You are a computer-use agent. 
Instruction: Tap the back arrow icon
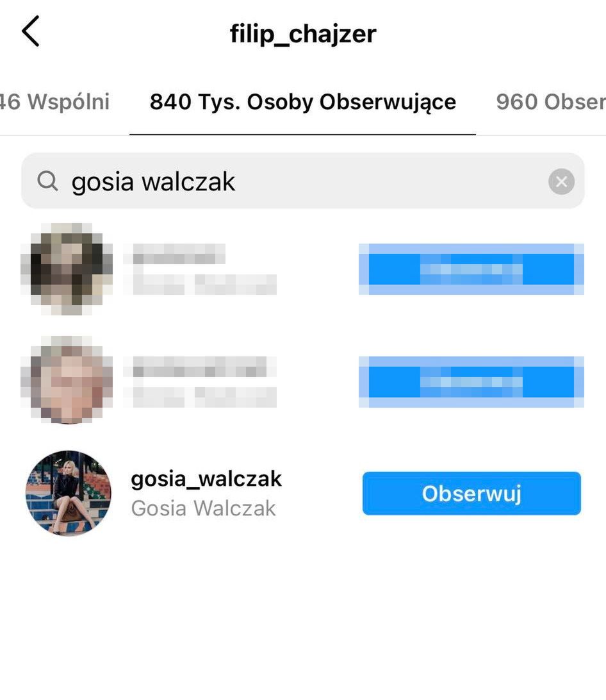[30, 31]
